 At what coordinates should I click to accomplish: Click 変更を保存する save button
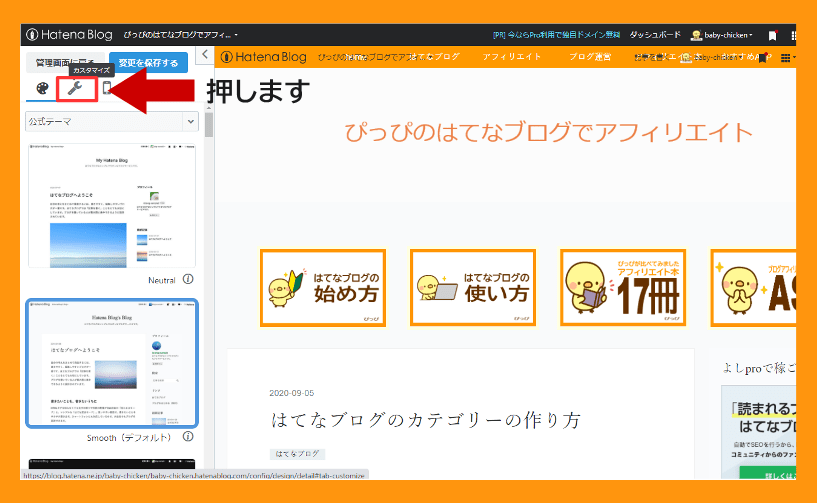click(148, 63)
